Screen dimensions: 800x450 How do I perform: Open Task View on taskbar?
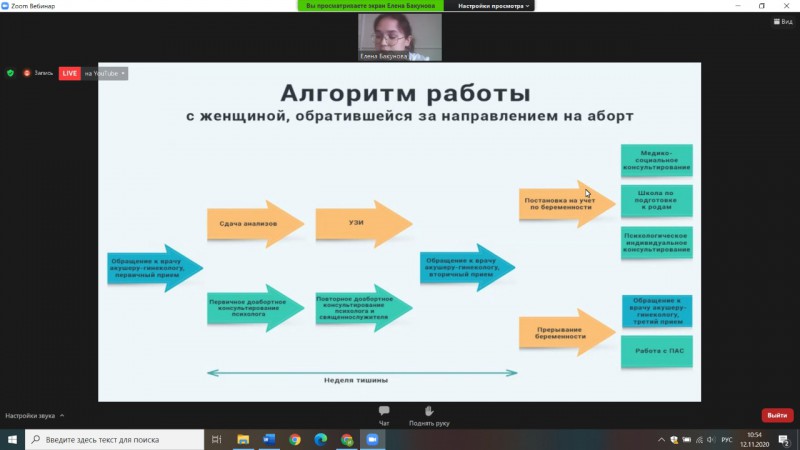coord(217,440)
